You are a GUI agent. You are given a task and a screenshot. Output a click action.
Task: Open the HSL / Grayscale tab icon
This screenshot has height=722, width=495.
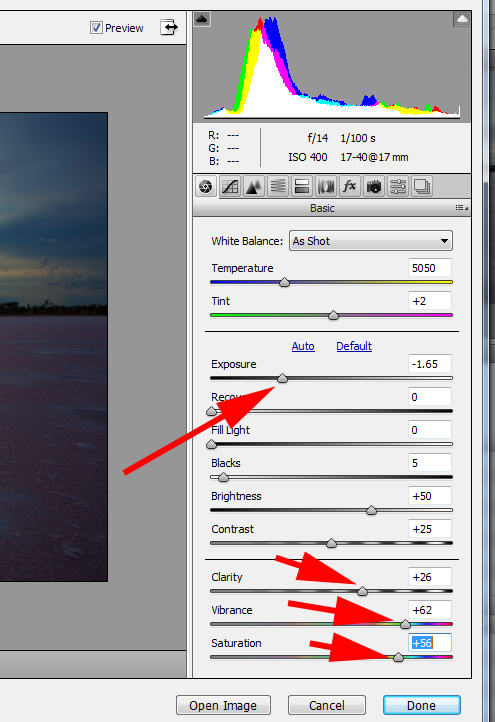pos(278,186)
